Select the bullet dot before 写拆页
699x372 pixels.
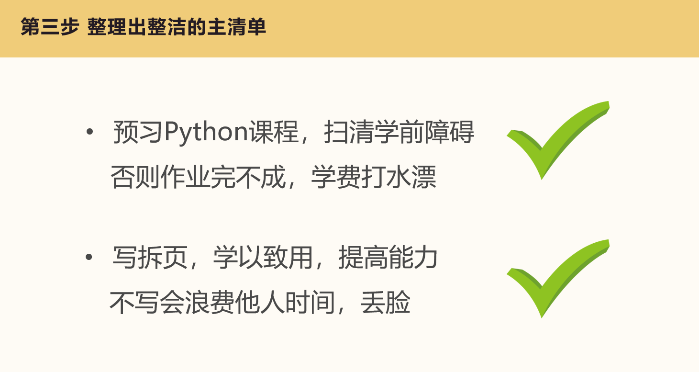coord(90,257)
